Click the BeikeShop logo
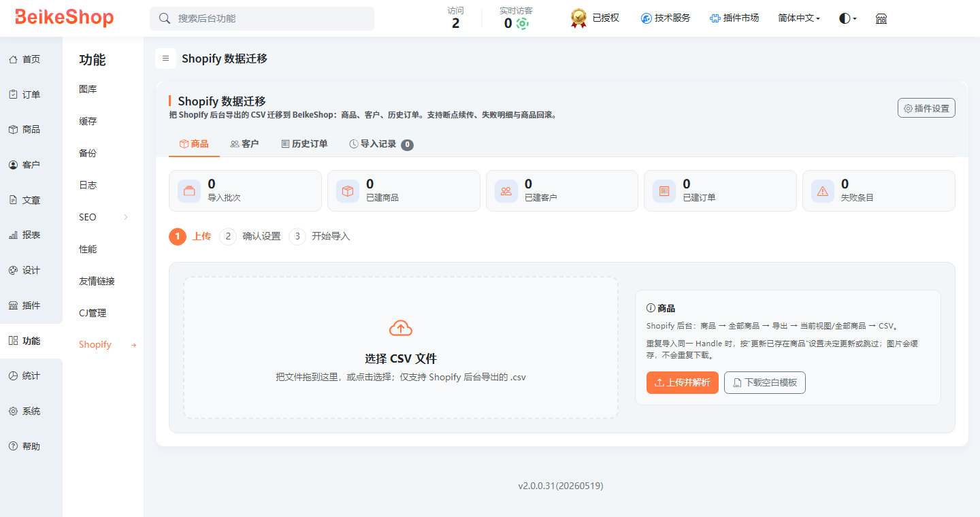 point(64,18)
